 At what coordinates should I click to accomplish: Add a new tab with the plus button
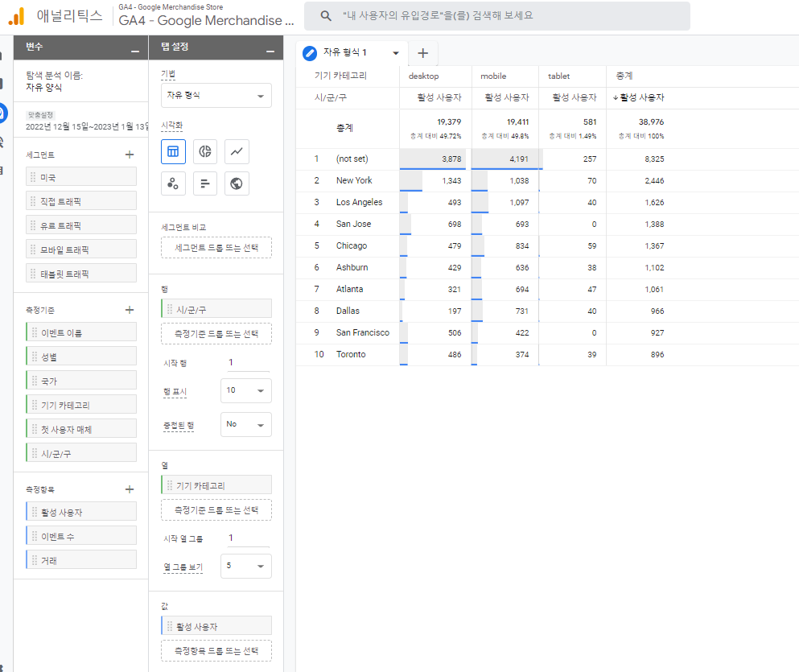coord(423,52)
